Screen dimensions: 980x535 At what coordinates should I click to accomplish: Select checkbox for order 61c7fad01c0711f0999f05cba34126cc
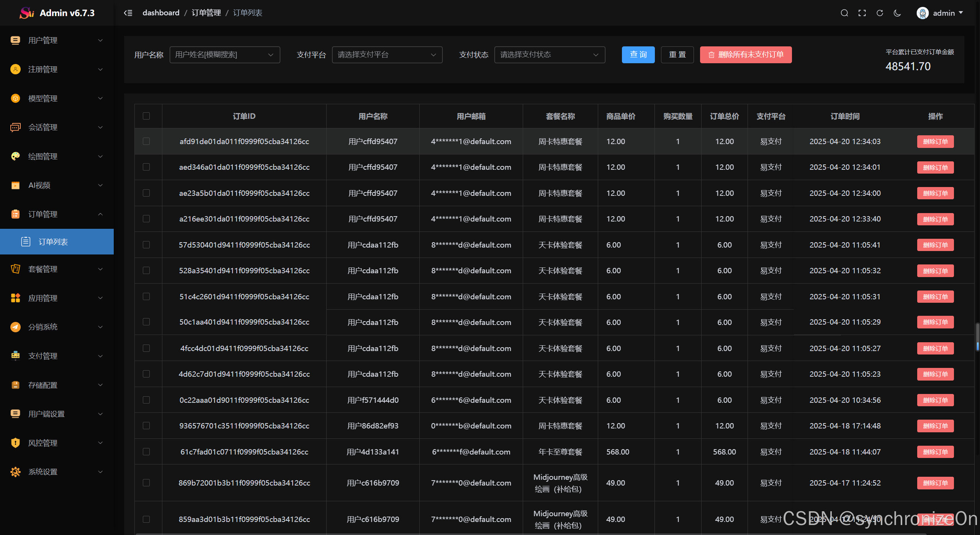tap(146, 451)
